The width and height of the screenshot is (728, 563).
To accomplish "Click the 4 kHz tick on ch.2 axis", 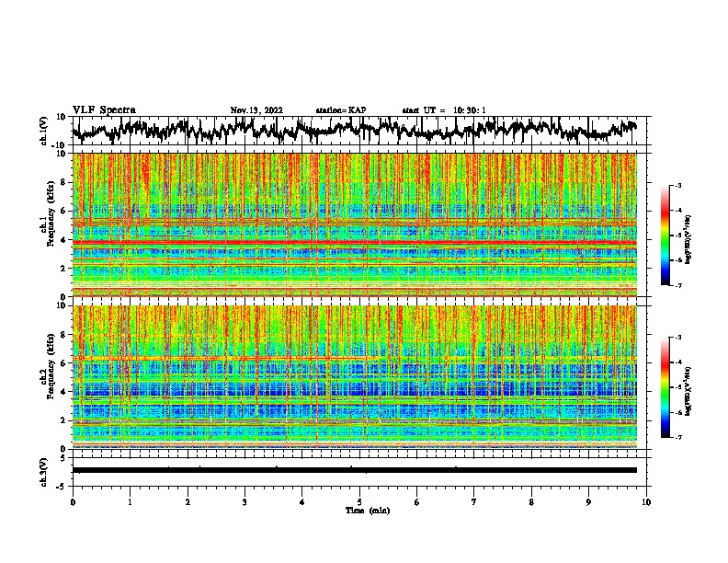I will pos(65,392).
